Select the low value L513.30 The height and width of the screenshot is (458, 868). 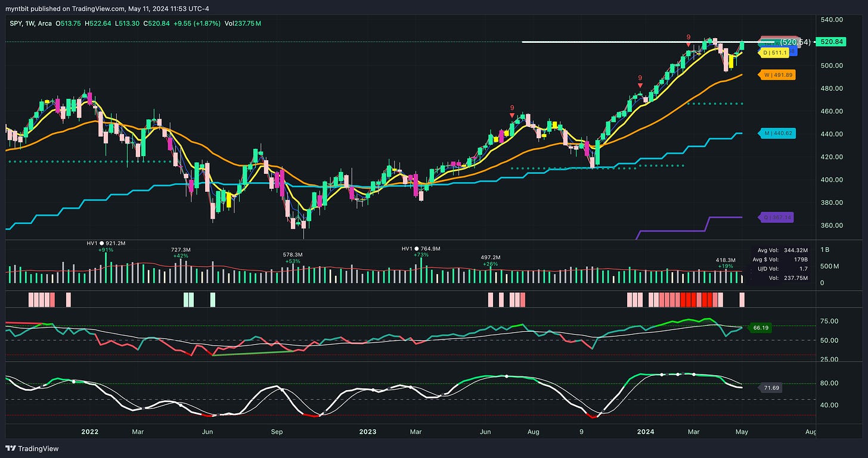click(x=128, y=23)
